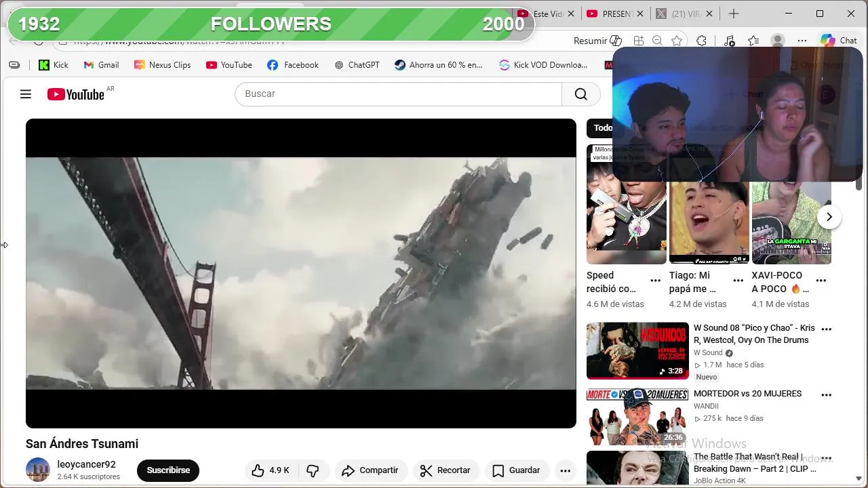Open the Edge settings and more menu

(x=802, y=41)
